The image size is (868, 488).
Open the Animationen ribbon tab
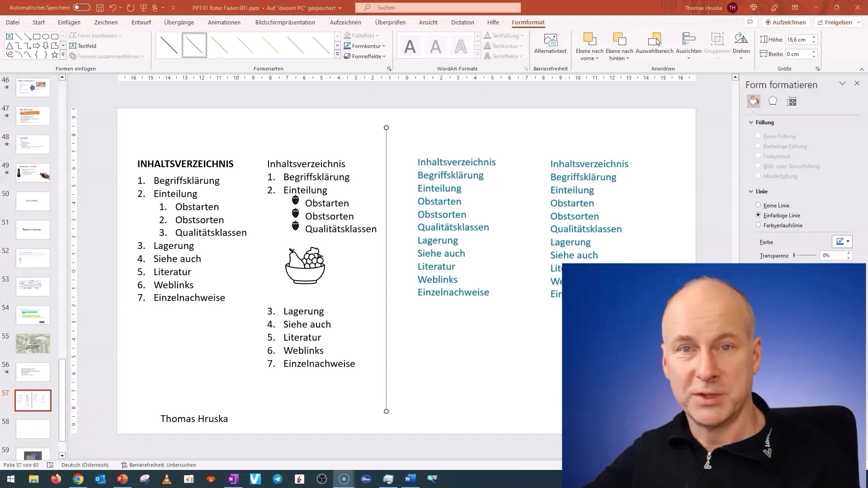click(224, 22)
